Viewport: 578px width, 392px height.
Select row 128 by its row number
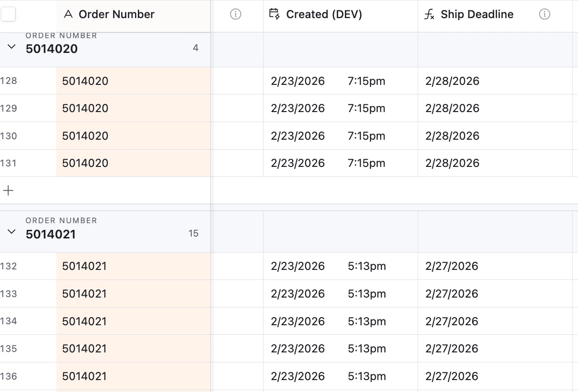click(x=9, y=81)
